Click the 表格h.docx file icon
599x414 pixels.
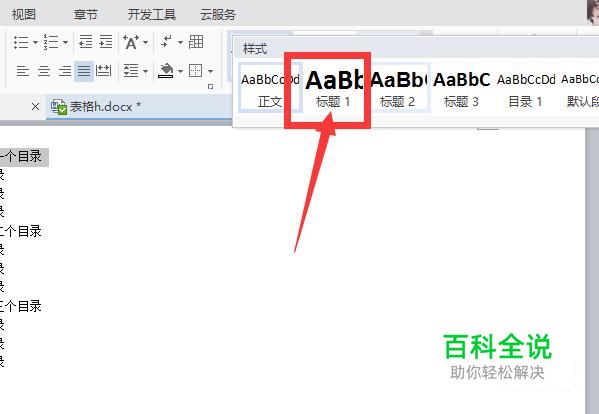[59, 107]
